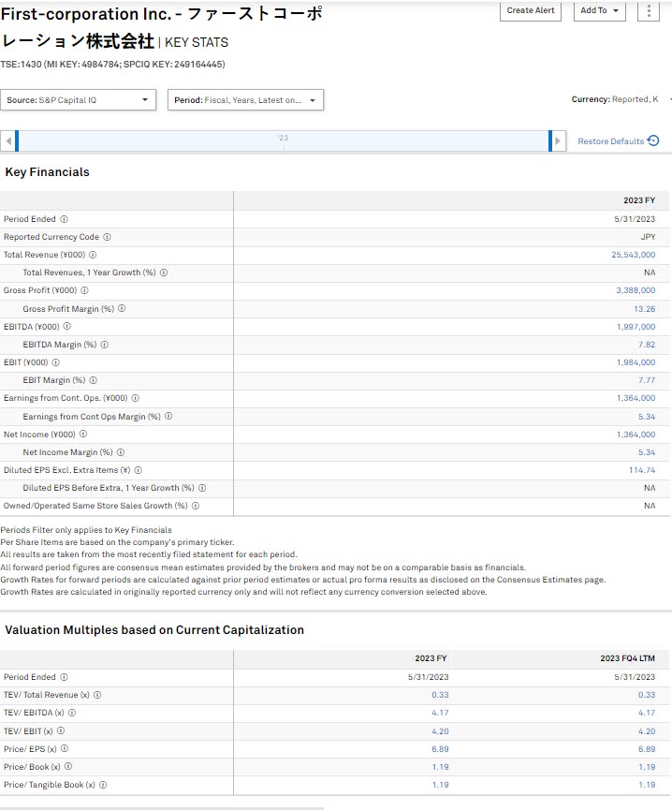The height and width of the screenshot is (811, 672).
Task: Expand the Add To dropdown
Action: [600, 10]
